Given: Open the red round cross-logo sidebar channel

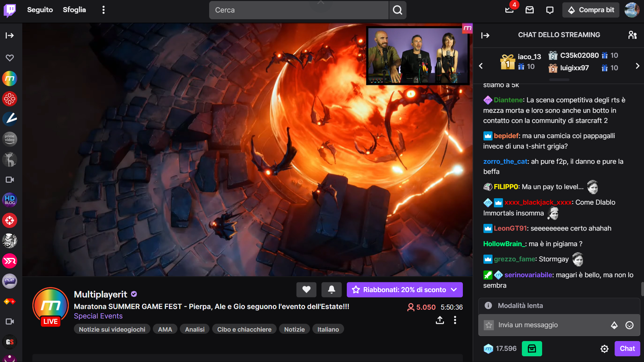Looking at the screenshot, I should pyautogui.click(x=10, y=220).
